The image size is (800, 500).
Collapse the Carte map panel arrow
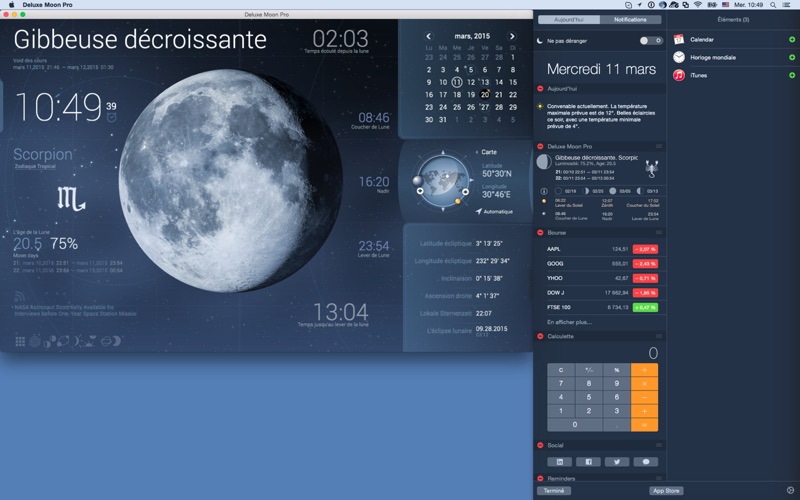[x=477, y=152]
